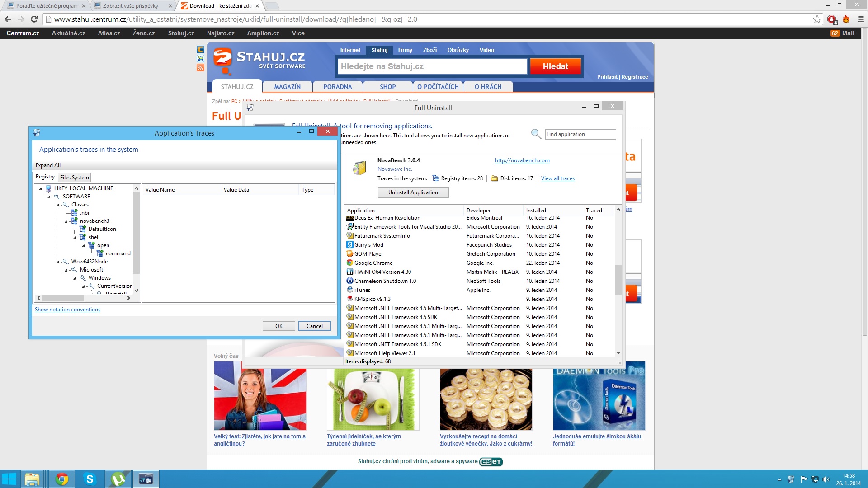Open the View all traces link
868x488 pixels.
click(557, 178)
